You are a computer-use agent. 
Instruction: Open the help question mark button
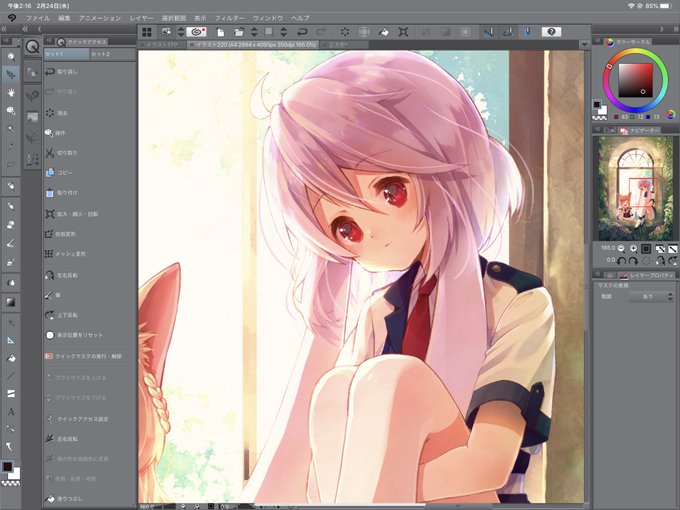(551, 32)
